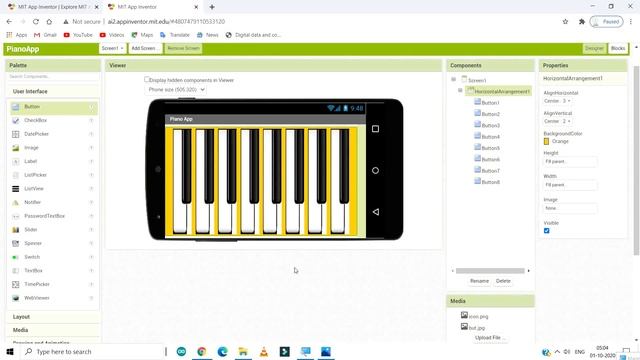The image size is (640, 360).
Task: Switch to the second MIT App Inventor tab
Action: point(153,7)
